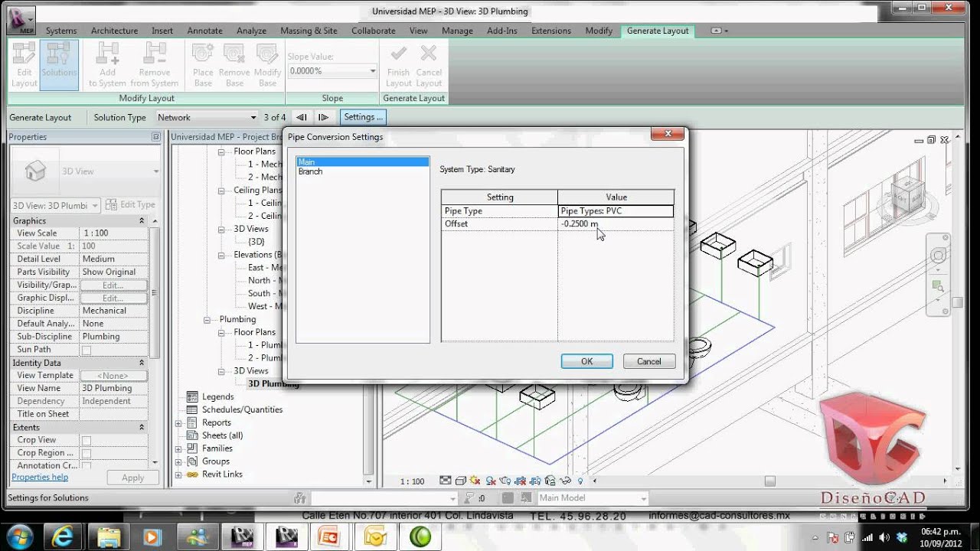This screenshot has height=551, width=980.
Task: Open PowerPoint from the taskbar
Action: (328, 536)
